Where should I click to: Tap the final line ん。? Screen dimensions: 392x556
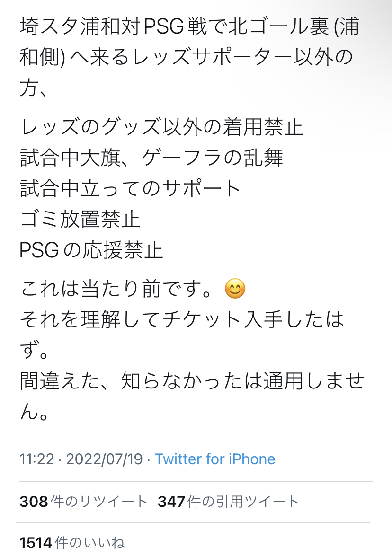(x=34, y=412)
